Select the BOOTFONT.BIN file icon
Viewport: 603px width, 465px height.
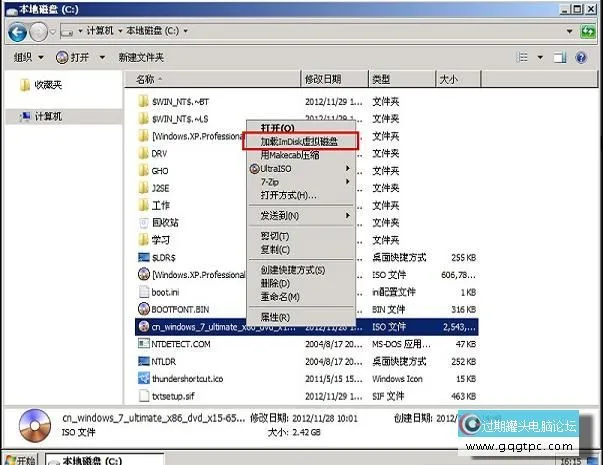tap(144, 309)
